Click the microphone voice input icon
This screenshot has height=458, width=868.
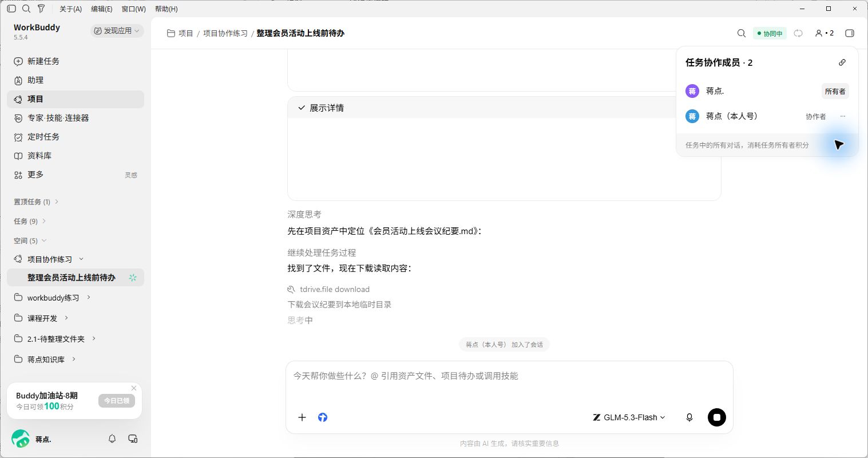click(x=689, y=417)
